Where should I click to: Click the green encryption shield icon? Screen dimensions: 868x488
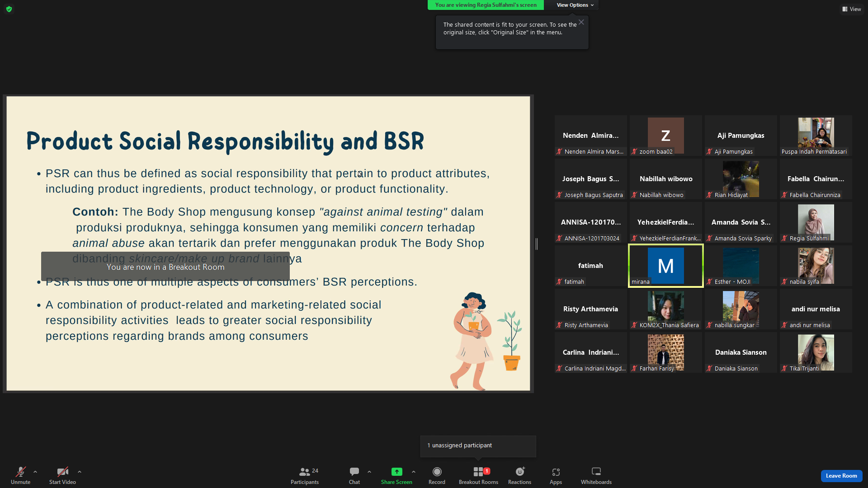point(9,9)
